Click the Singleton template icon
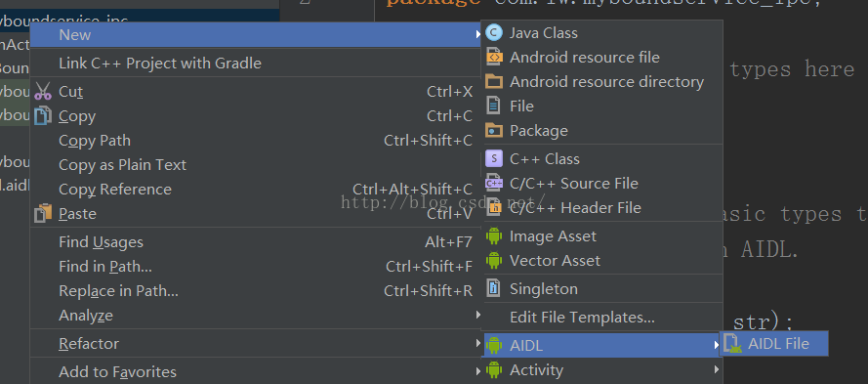Image resolution: width=868 pixels, height=384 pixels. tap(494, 288)
